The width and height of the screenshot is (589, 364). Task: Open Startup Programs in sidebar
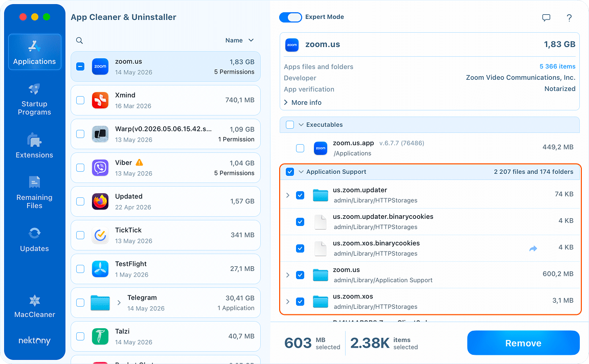click(35, 99)
